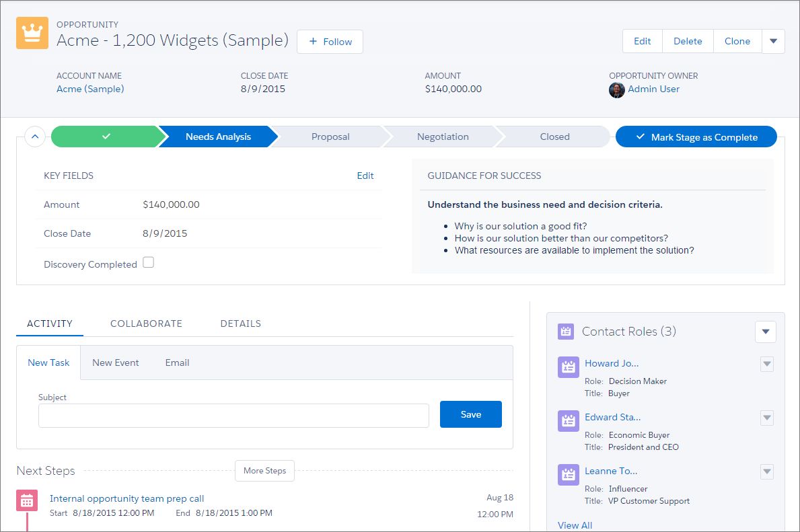Click Howard Jo... contact icon

pos(569,367)
